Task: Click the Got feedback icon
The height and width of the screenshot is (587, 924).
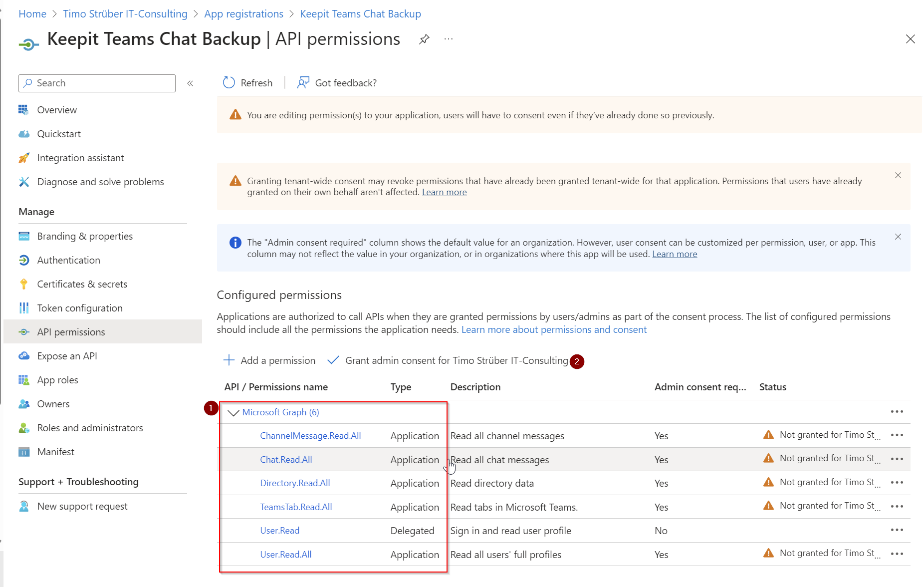Action: click(x=303, y=83)
